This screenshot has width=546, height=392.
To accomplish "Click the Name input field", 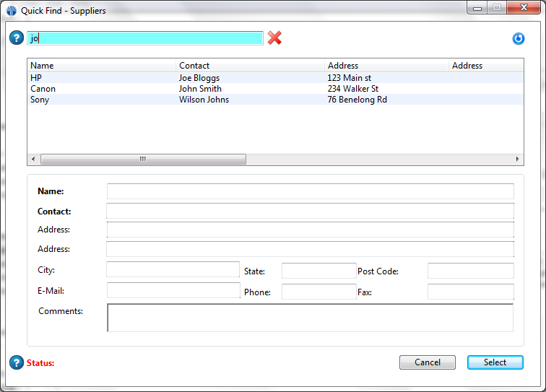I will (310, 191).
